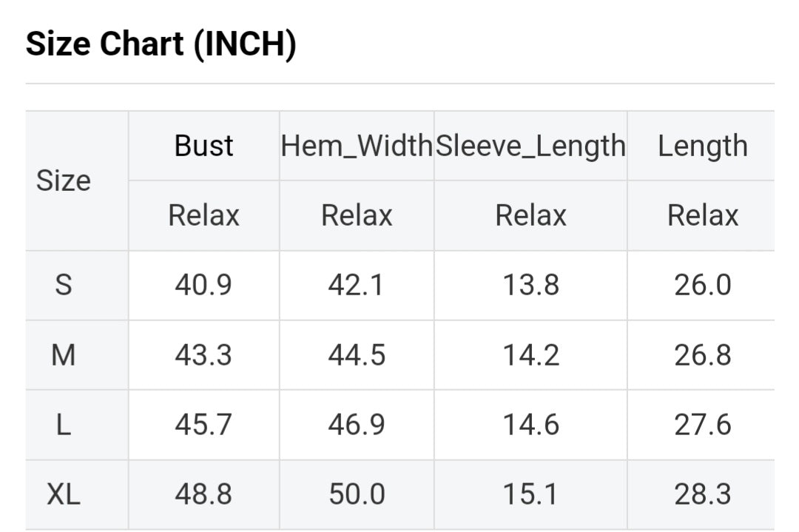Click the Sleeve_Length column header

(x=530, y=146)
